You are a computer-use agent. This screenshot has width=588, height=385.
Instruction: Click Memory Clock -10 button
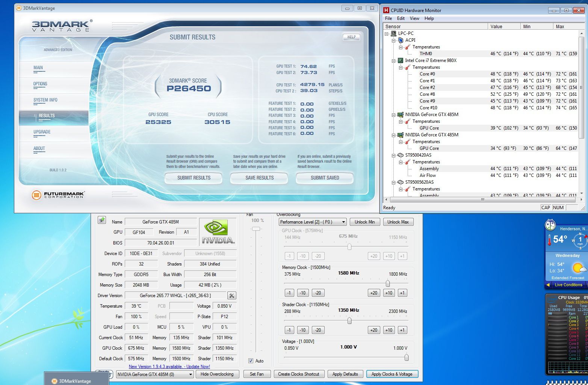[x=302, y=293]
